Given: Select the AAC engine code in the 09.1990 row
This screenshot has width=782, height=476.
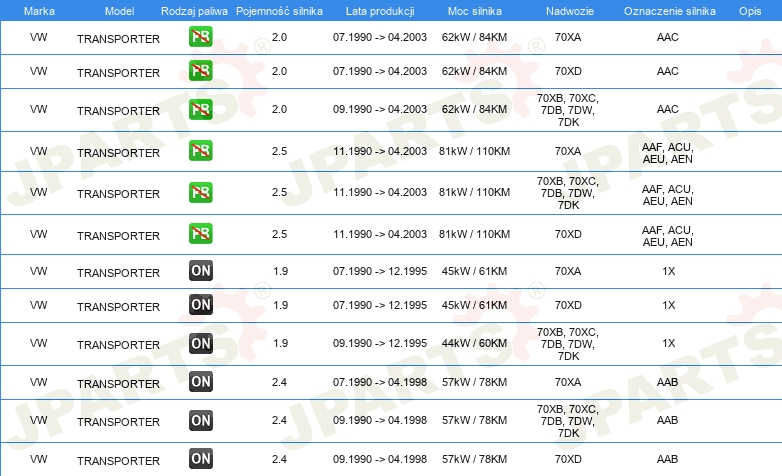Looking at the screenshot, I should point(668,109).
